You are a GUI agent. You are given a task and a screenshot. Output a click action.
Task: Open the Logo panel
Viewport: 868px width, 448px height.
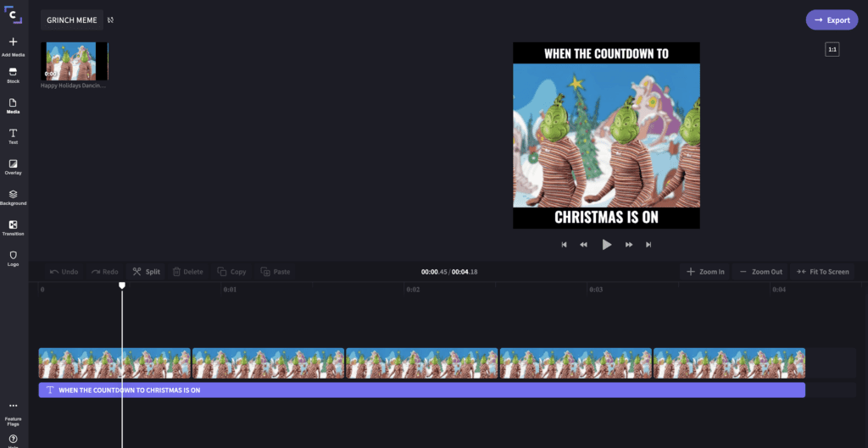pos(14,258)
